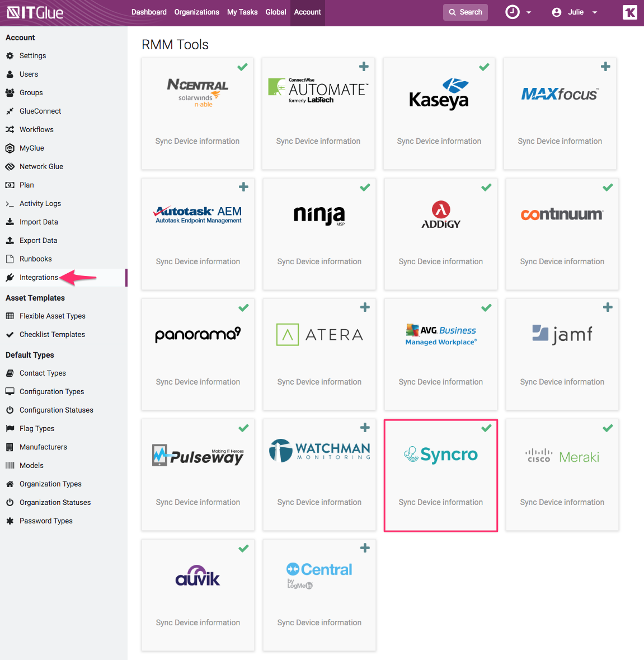
Task: Click the Search field in header
Action: pyautogui.click(x=465, y=12)
